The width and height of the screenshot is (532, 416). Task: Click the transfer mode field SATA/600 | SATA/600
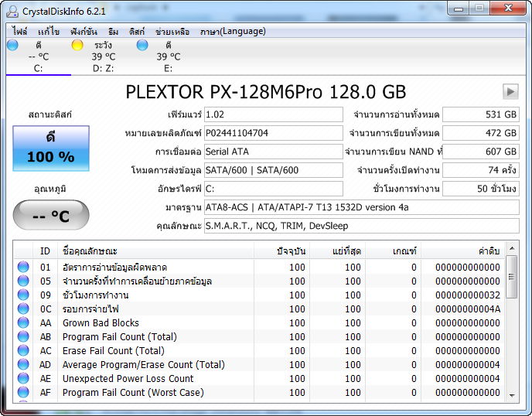274,170
